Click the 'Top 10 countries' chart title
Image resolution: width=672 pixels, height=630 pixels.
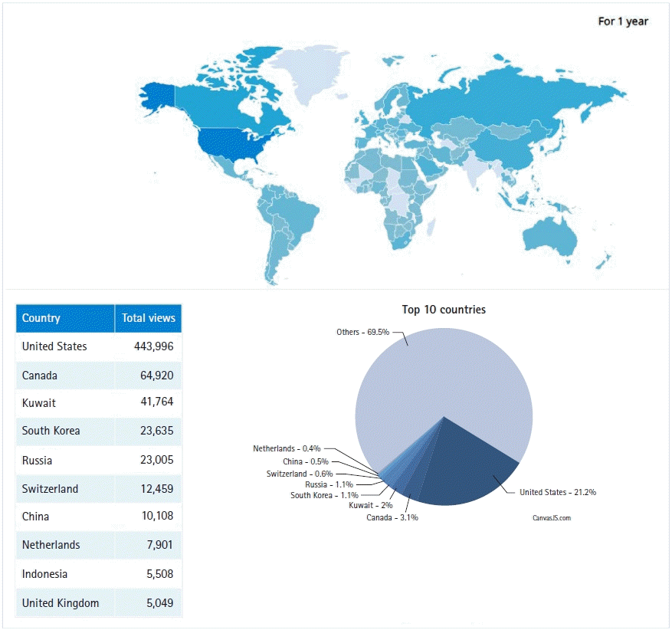click(444, 310)
